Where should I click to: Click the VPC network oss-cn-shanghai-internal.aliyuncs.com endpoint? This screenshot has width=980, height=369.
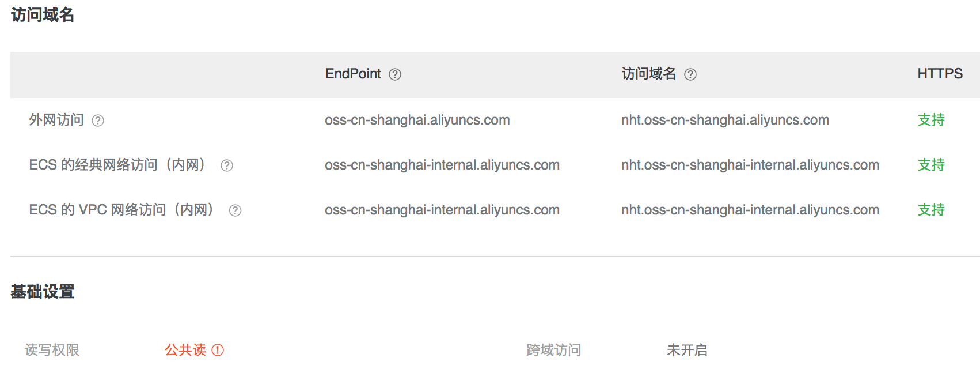coord(442,210)
